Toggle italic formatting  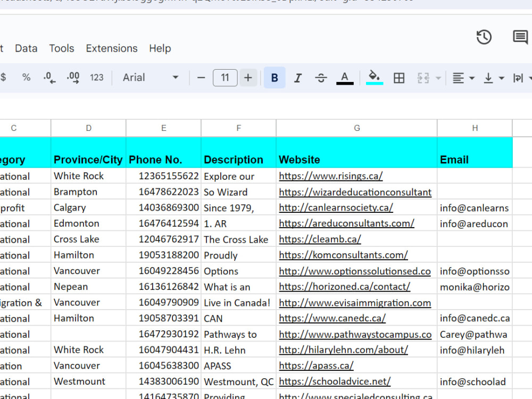tap(298, 78)
